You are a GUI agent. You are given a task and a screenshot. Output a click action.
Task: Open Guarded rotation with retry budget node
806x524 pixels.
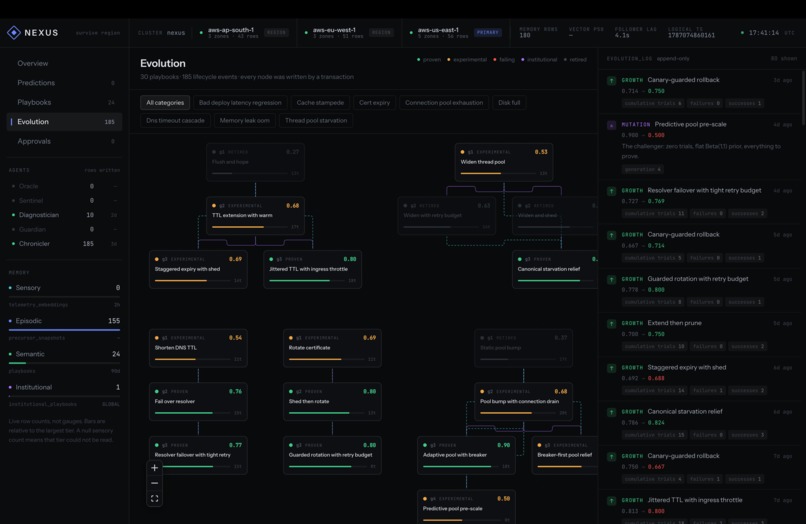[x=332, y=456]
